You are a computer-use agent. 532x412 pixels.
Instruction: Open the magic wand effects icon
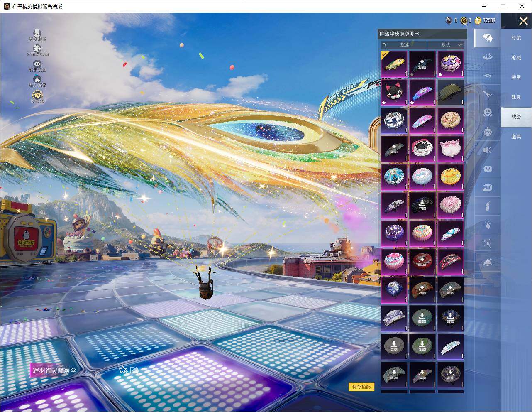coord(488,243)
